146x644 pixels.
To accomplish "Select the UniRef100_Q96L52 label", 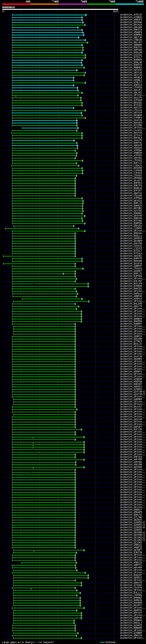I will point(131,515).
